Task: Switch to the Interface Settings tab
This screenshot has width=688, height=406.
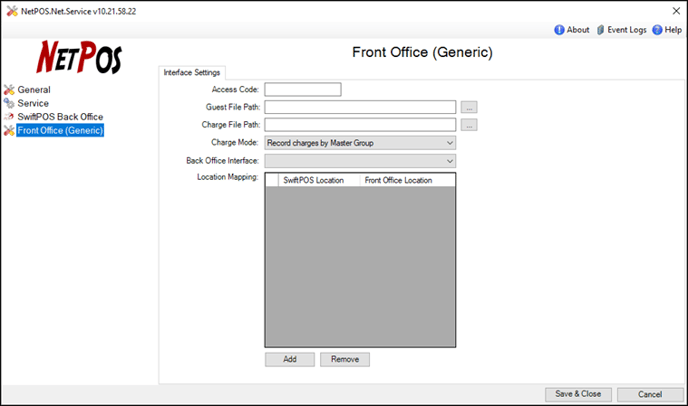Action: pos(192,72)
